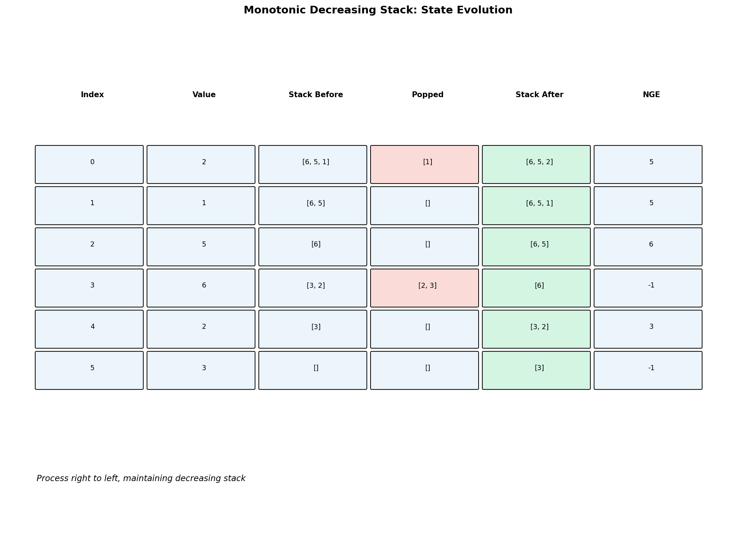Click the NGE column header

[x=651, y=95]
